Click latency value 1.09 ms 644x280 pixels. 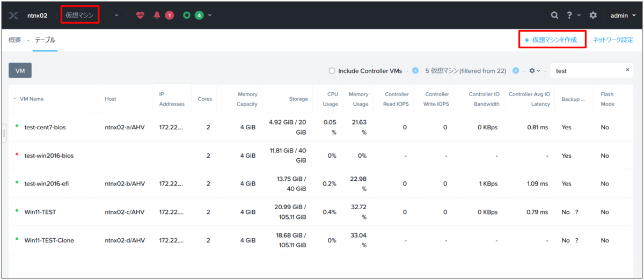537,183
